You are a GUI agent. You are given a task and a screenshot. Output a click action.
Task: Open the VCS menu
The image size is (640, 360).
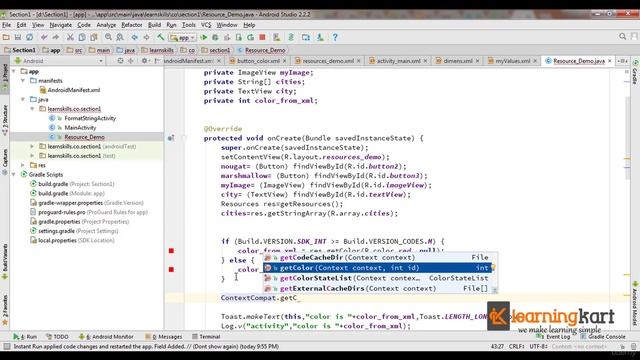pos(206,25)
